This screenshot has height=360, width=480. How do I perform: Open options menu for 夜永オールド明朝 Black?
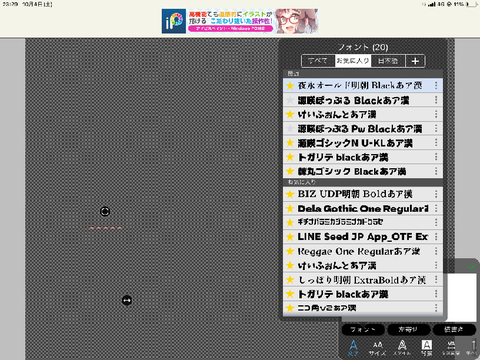coord(436,86)
